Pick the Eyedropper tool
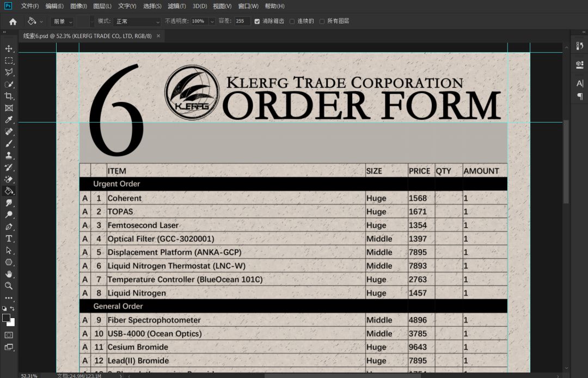This screenshot has width=588, height=378. point(9,120)
